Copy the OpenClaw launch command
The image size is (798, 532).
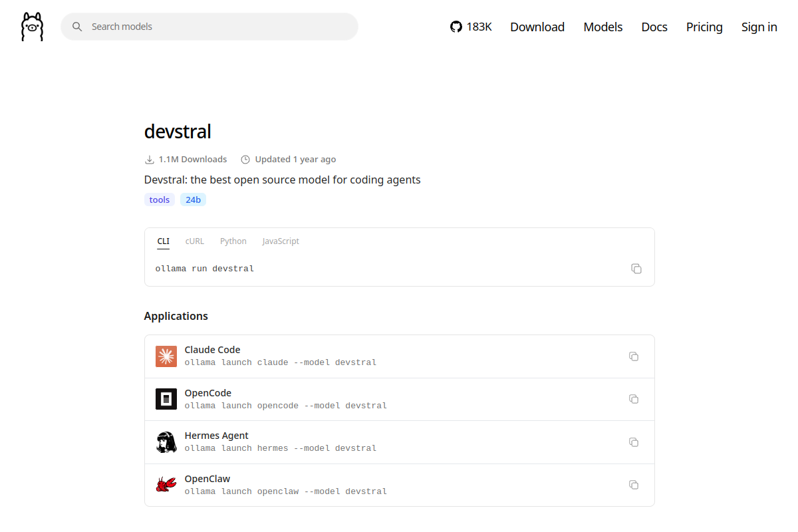(634, 485)
